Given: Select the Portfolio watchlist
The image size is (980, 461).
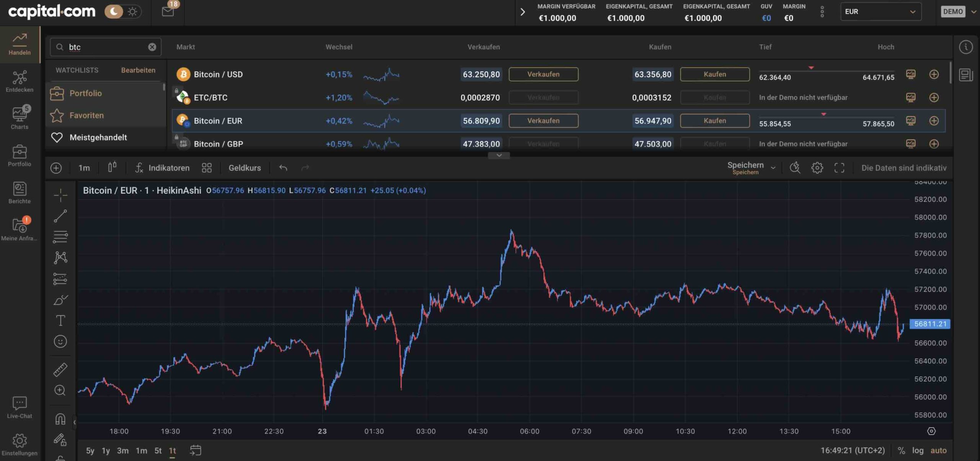Looking at the screenshot, I should click(x=106, y=93).
